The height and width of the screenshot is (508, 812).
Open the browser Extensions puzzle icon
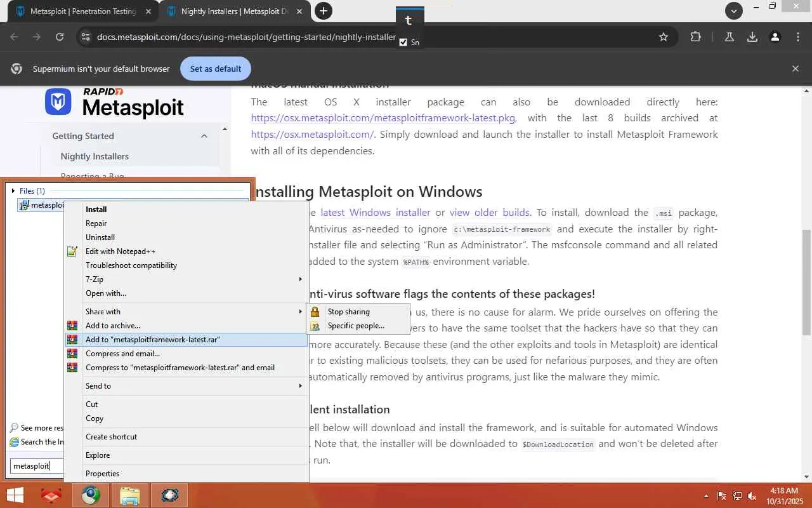pyautogui.click(x=695, y=37)
